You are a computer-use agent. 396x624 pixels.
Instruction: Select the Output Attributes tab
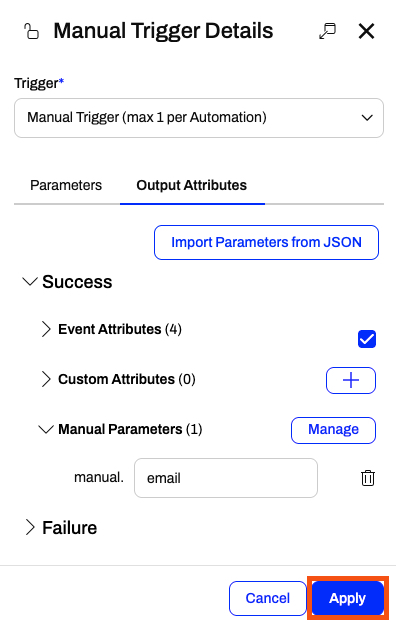pos(191,185)
